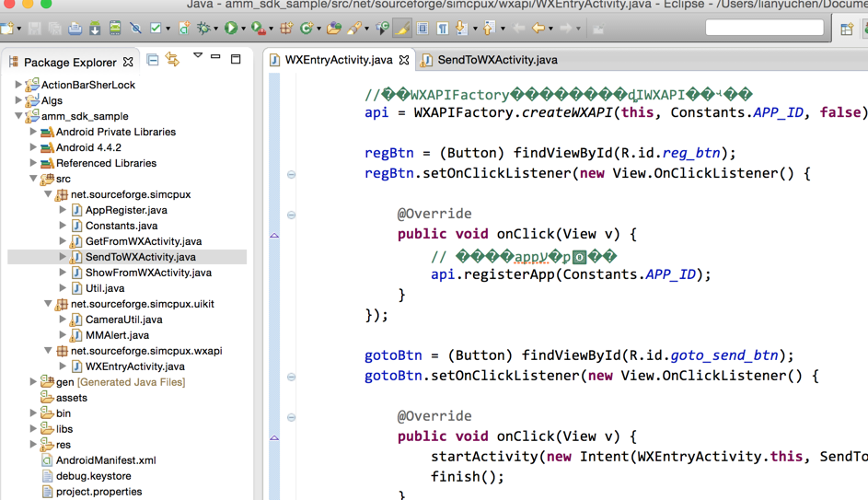Click Collapse All in Package Explorer
Screen dimensions: 868x500
[x=153, y=61]
